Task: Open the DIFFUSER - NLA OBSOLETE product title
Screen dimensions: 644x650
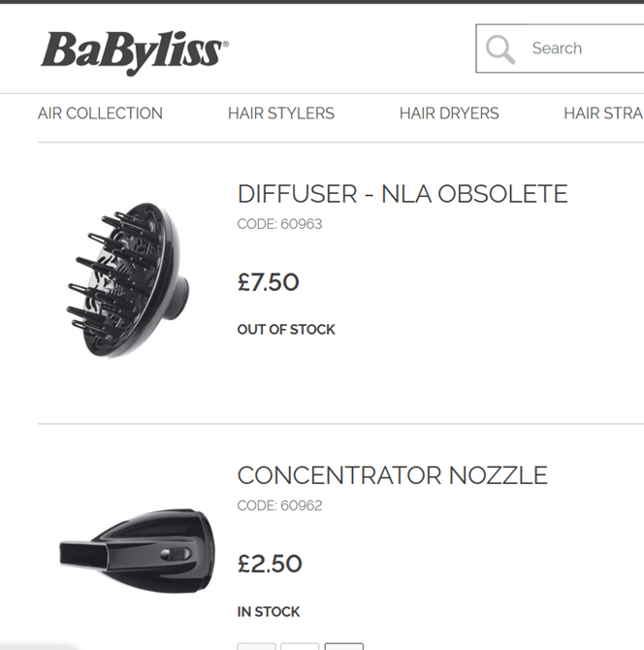Action: point(402,194)
